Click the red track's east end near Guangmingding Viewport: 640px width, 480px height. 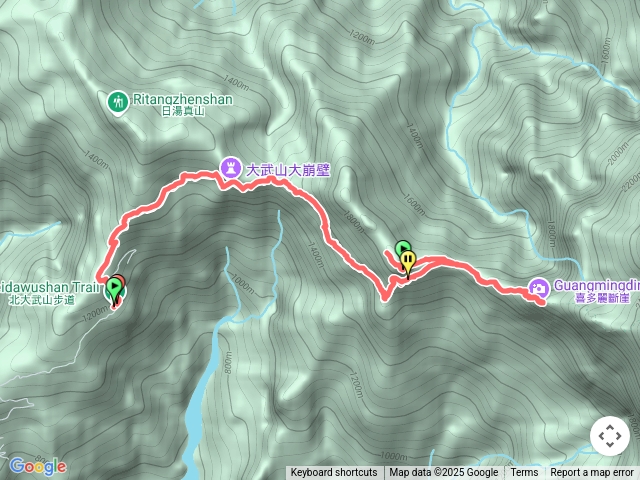click(x=542, y=302)
